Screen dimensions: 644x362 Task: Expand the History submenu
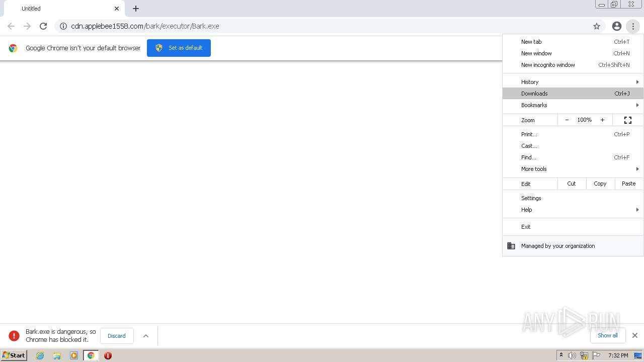573,82
